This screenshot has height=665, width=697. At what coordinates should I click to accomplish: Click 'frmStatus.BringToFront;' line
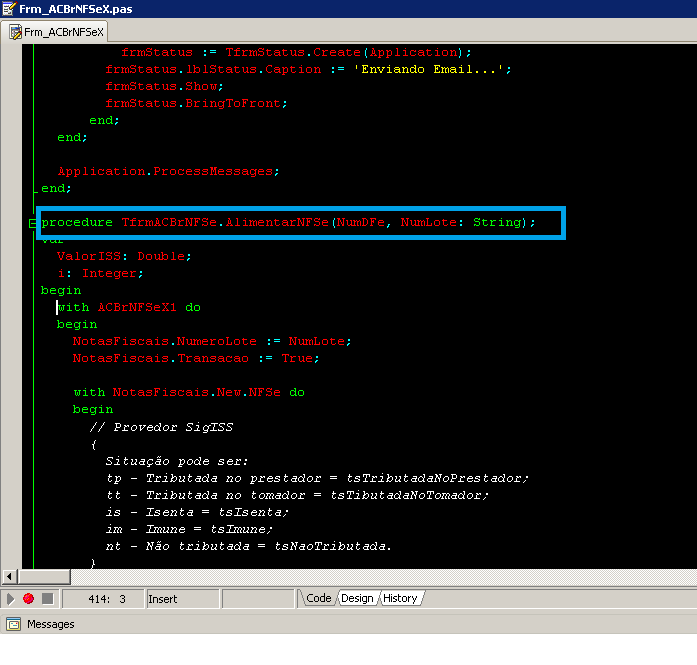pos(196,104)
